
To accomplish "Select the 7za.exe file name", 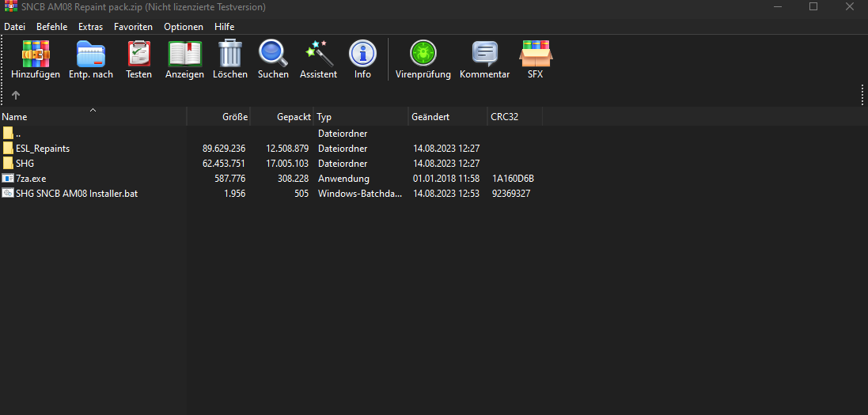I will [31, 178].
